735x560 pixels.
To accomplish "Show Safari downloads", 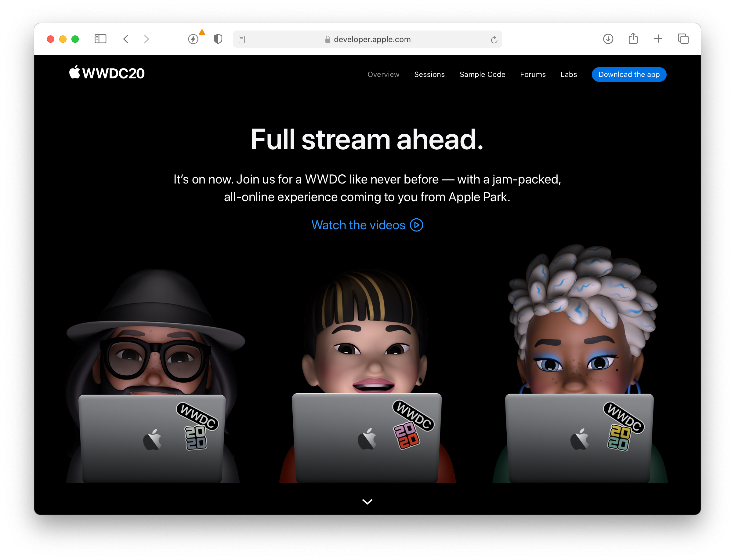I will [608, 39].
